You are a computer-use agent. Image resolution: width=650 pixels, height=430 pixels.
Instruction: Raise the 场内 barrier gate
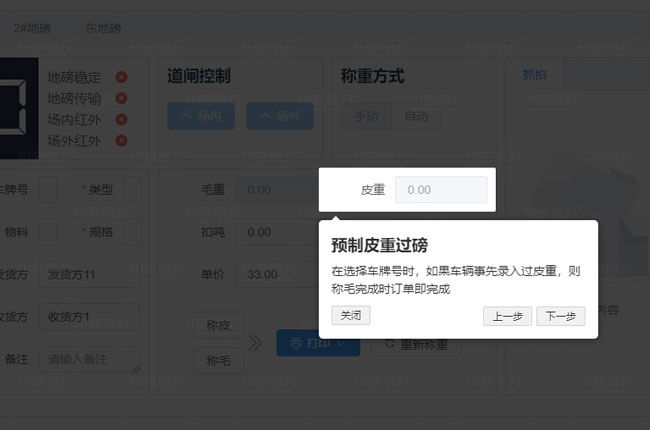pos(201,116)
